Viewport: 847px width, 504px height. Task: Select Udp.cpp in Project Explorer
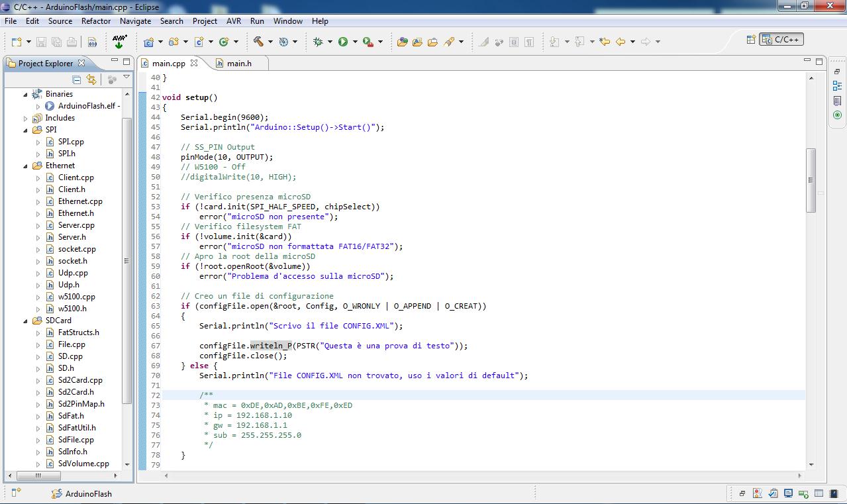(x=73, y=273)
